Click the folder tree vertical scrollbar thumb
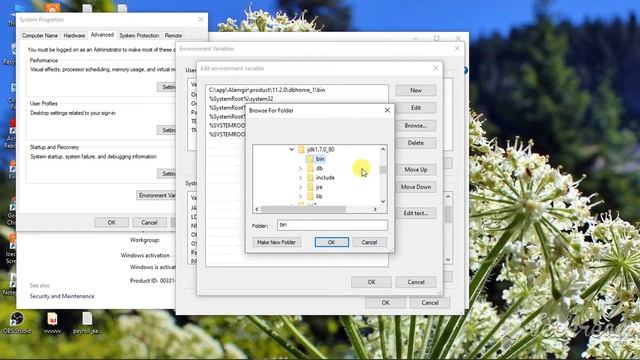The image size is (640, 360). (383, 169)
